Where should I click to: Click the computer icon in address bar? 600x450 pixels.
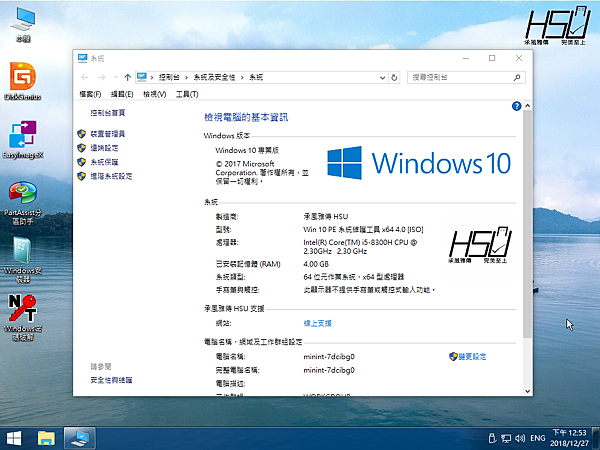[x=142, y=77]
